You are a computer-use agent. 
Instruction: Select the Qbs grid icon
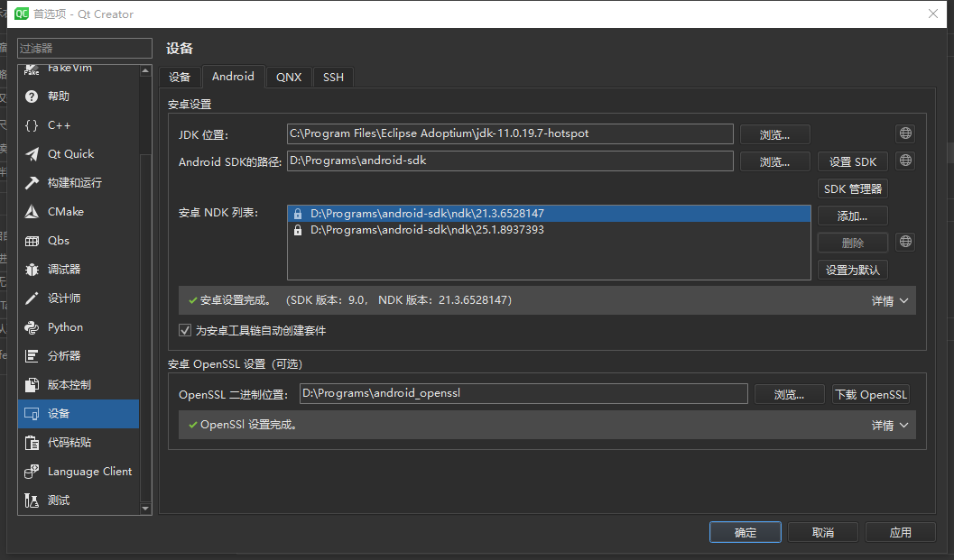coord(32,241)
